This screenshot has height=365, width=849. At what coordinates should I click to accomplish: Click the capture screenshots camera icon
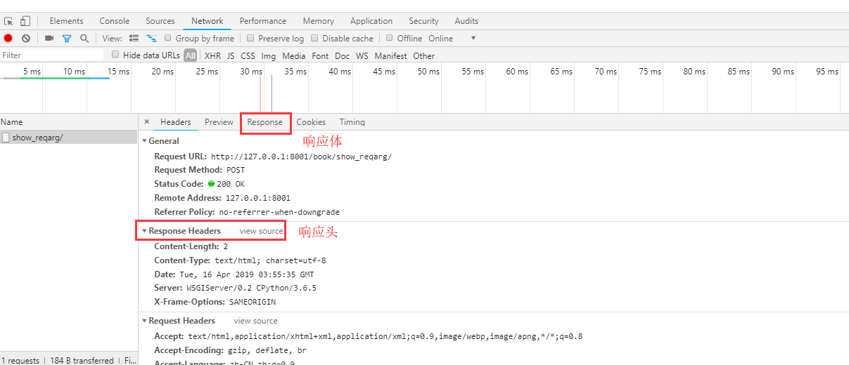(49, 38)
